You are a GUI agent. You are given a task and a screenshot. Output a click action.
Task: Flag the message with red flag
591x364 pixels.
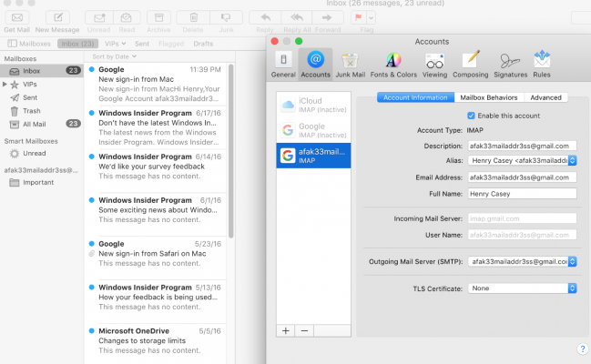coord(358,17)
